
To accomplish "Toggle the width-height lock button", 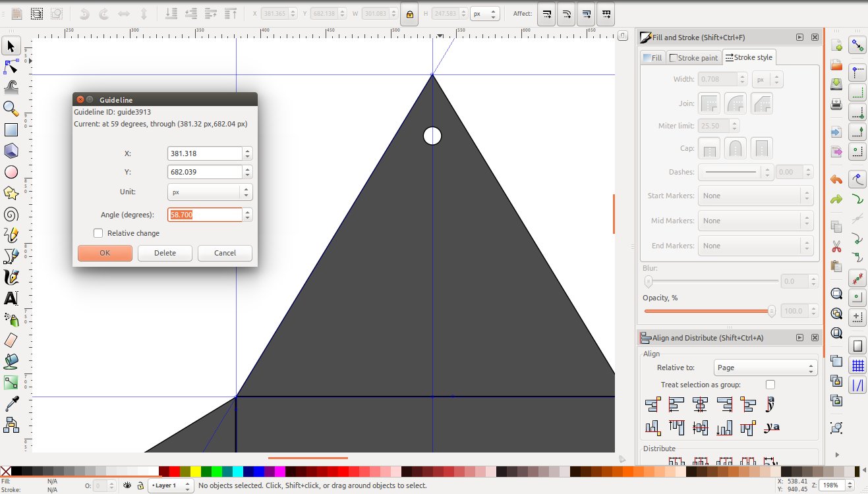I will 409,14.
